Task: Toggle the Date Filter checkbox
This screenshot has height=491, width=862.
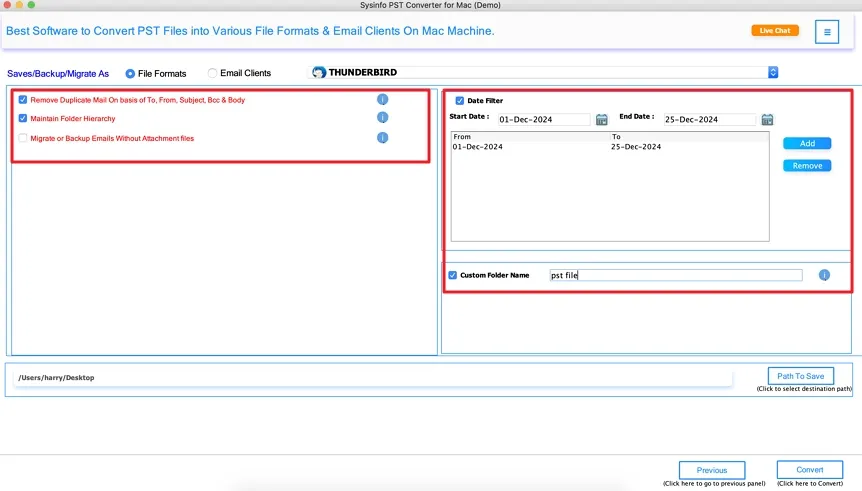Action: click(460, 100)
